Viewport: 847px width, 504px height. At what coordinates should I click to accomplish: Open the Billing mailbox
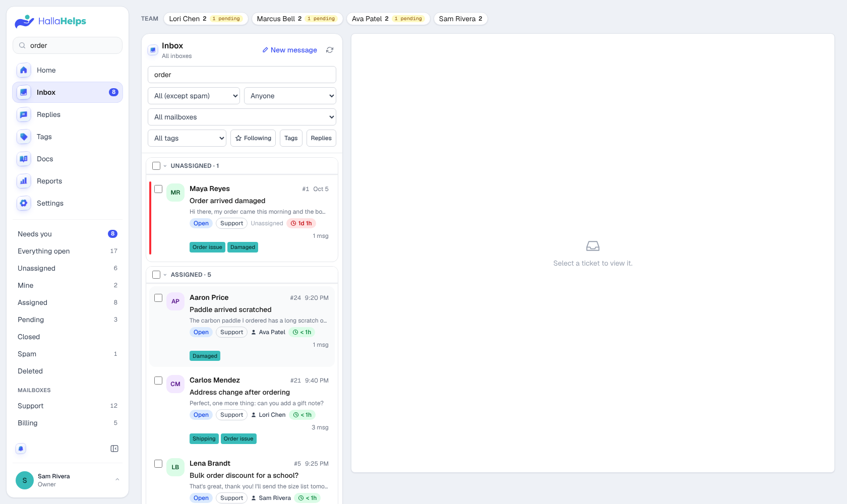coord(68,423)
